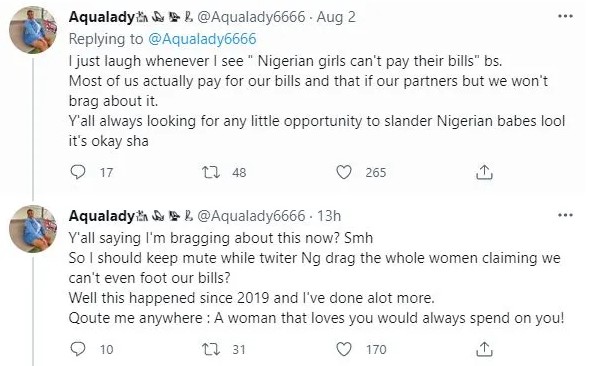This screenshot has height=366, width=602.
Task: Like the tweet with 170 likes
Action: click(x=344, y=349)
